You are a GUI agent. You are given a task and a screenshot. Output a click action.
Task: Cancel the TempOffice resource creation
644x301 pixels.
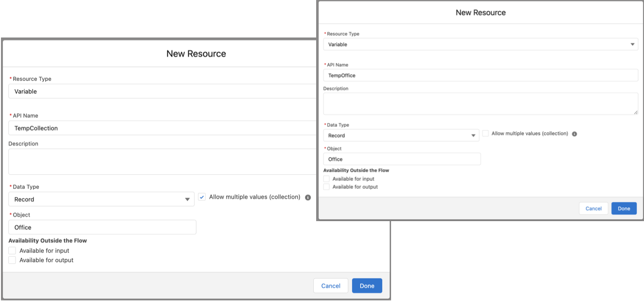coord(593,208)
